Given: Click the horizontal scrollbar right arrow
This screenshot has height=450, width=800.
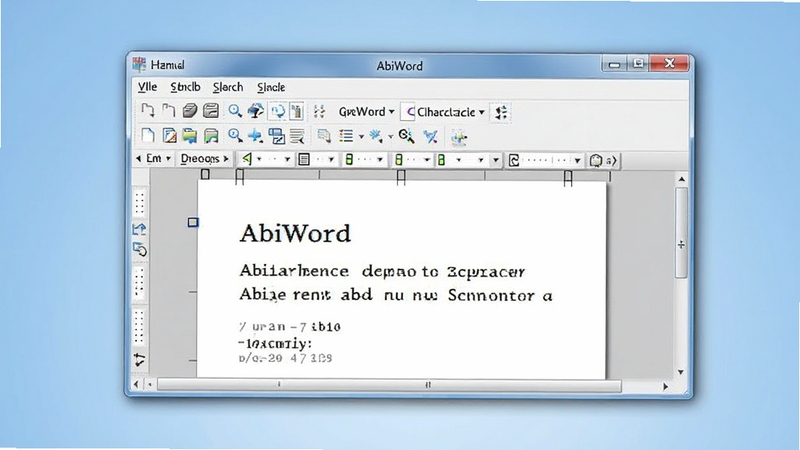Looking at the screenshot, I should (665, 387).
